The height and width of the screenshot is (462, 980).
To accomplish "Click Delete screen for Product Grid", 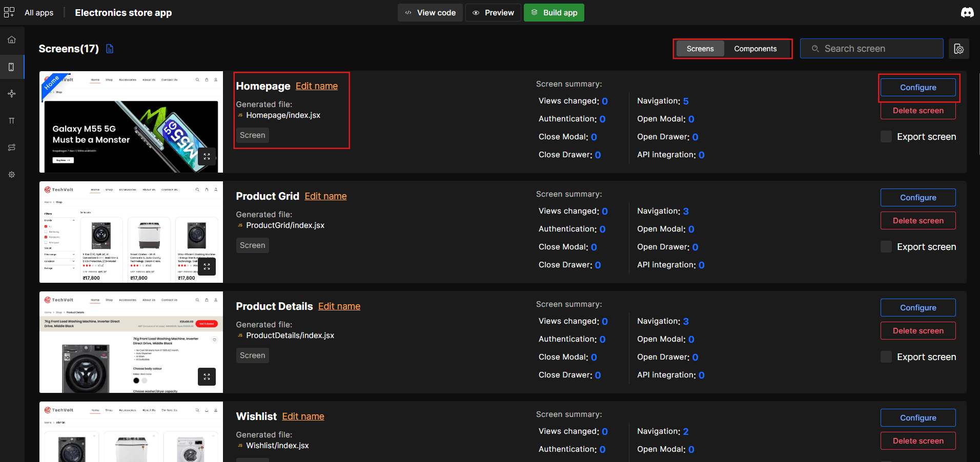I will 918,221.
